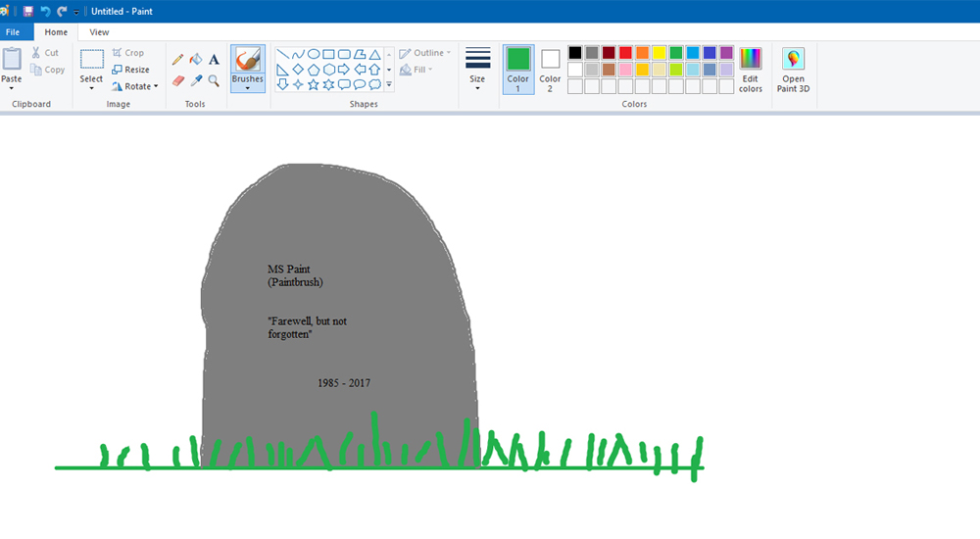980x539 pixels.
Task: Choose the Polygon shape
Action: coord(360,55)
